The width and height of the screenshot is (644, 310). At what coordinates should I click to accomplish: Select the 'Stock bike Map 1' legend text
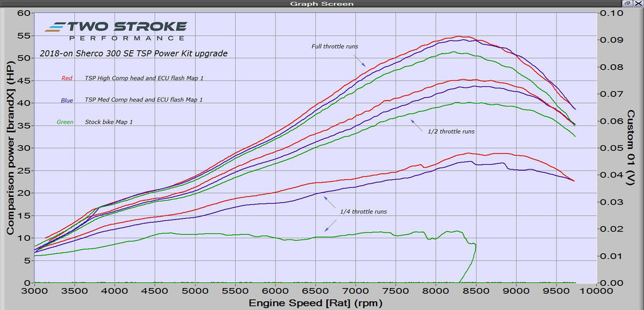110,122
